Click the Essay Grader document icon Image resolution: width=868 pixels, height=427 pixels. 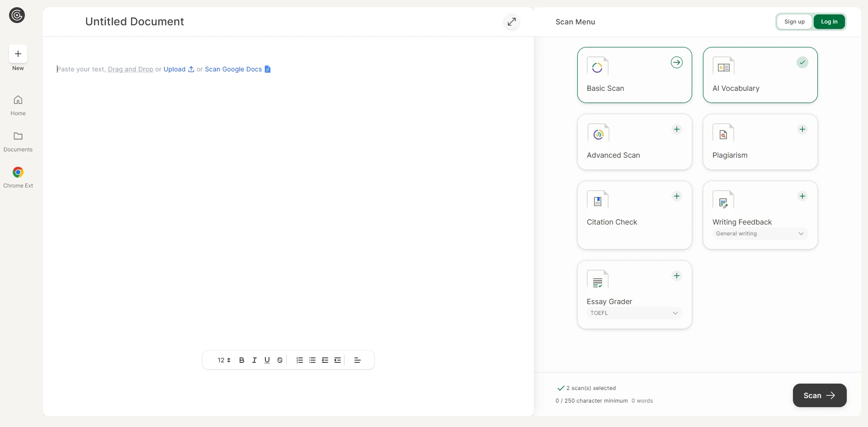point(598,280)
